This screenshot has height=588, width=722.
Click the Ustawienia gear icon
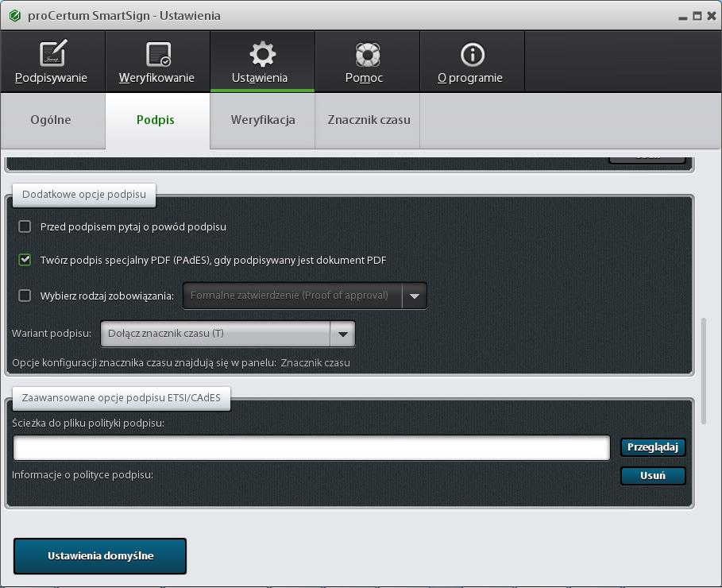click(262, 54)
